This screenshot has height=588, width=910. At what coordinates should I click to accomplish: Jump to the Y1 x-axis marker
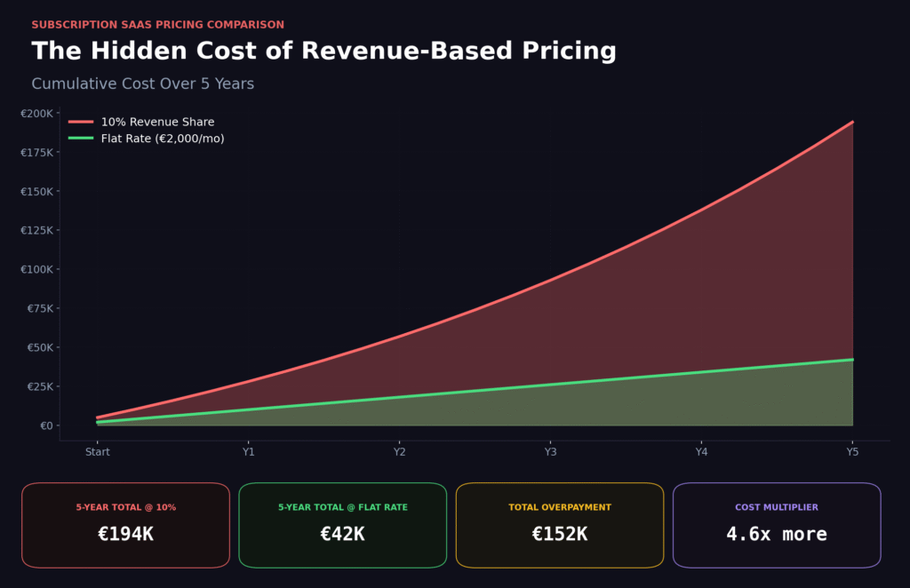[249, 452]
